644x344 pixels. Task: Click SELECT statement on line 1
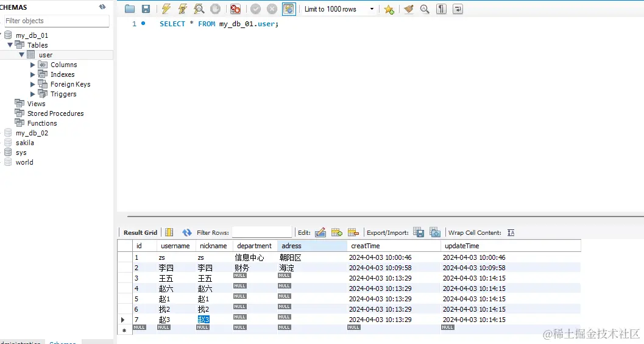(x=219, y=24)
